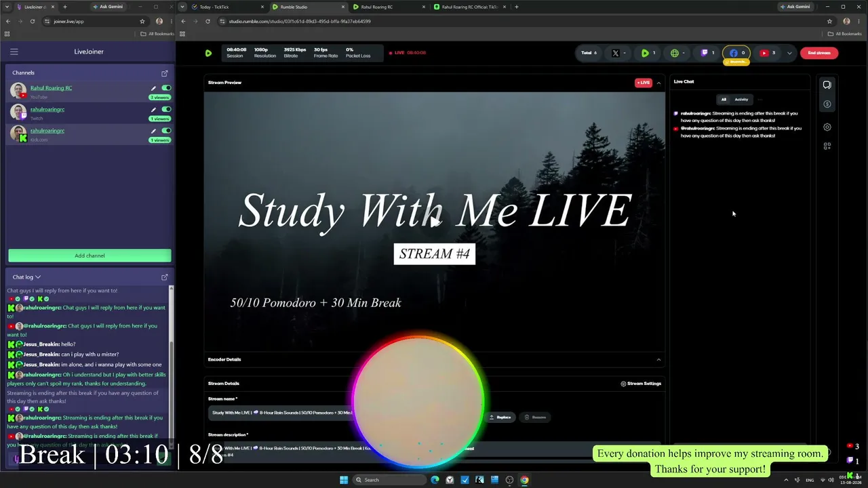868x488 pixels.
Task: Edit the rahulroaringrc Twitch channel
Action: tap(153, 109)
